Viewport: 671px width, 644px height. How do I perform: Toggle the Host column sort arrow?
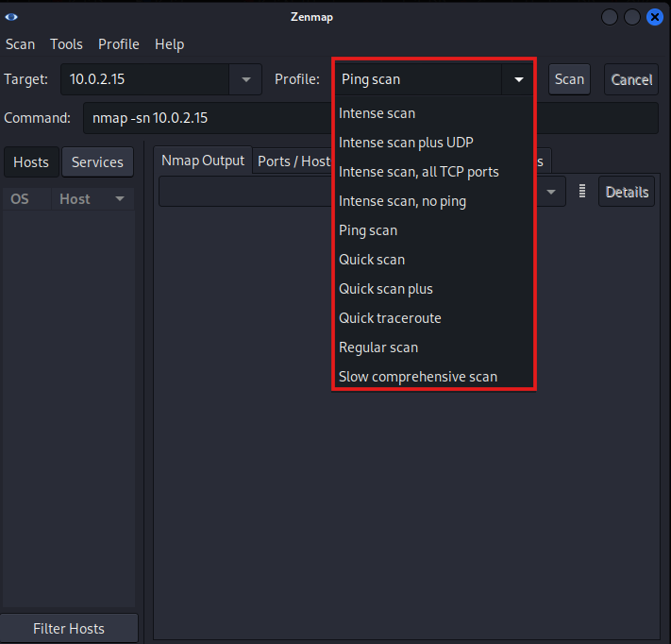pyautogui.click(x=120, y=198)
